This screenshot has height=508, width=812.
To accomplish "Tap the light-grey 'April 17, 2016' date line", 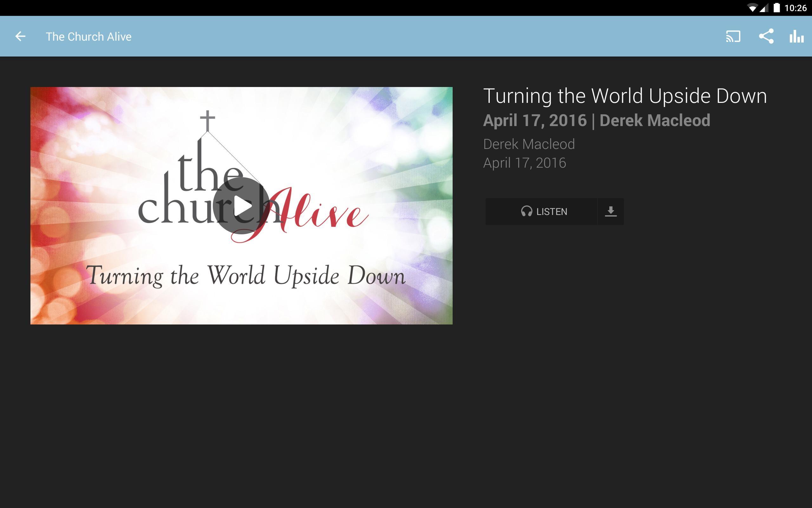I will pos(524,163).
